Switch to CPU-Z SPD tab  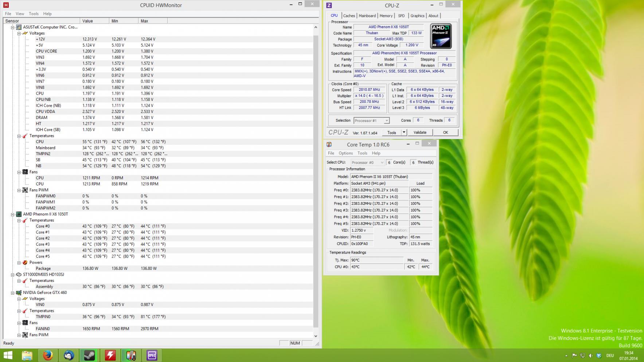401,16
